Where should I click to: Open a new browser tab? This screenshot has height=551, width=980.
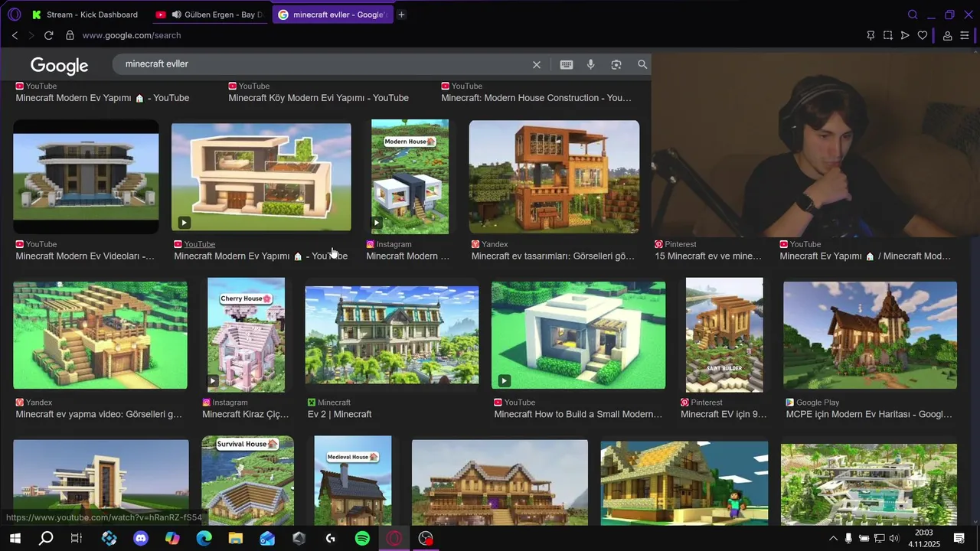401,15
